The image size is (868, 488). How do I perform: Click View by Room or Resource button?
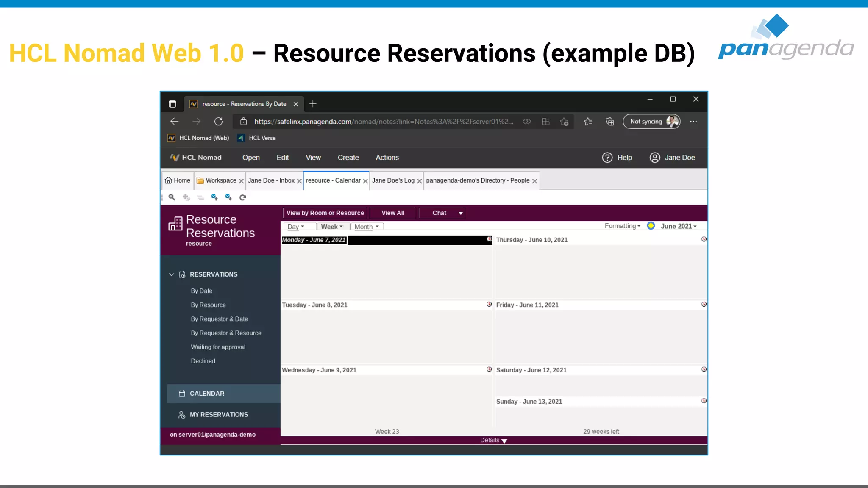click(325, 213)
